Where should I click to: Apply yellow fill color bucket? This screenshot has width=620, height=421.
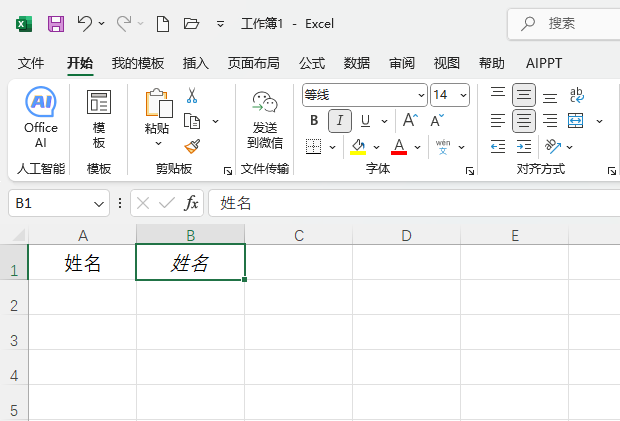point(358,147)
